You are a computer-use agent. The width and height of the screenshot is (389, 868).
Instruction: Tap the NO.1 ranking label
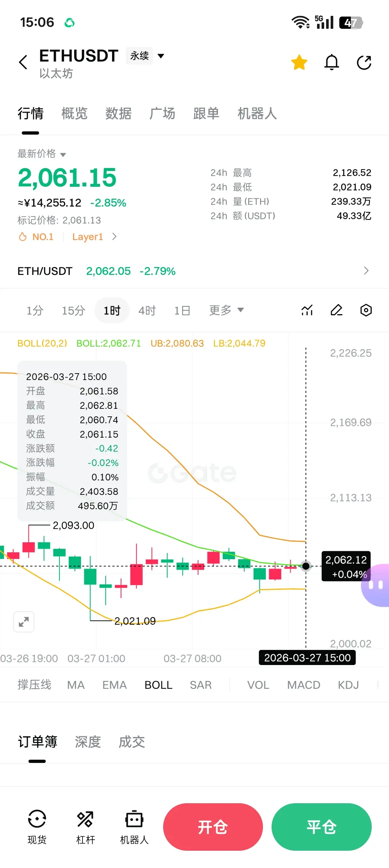[x=43, y=237]
